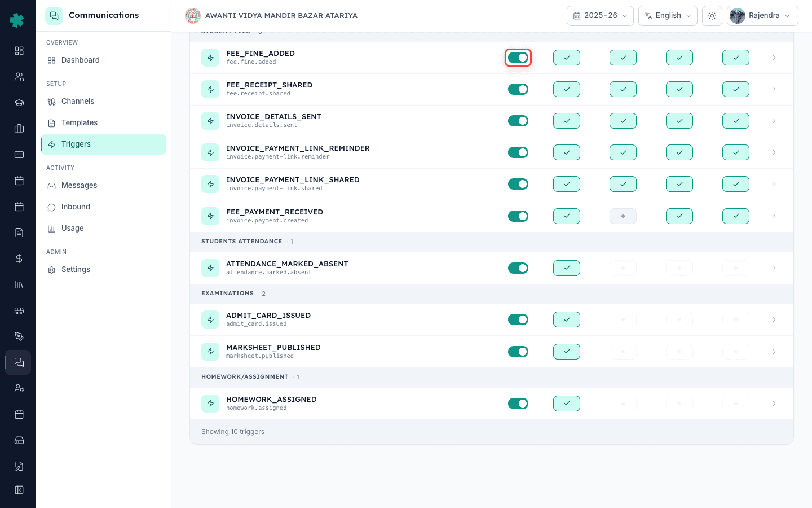Turn off the HOMEWORK_ASSIGNED switch

518,404
